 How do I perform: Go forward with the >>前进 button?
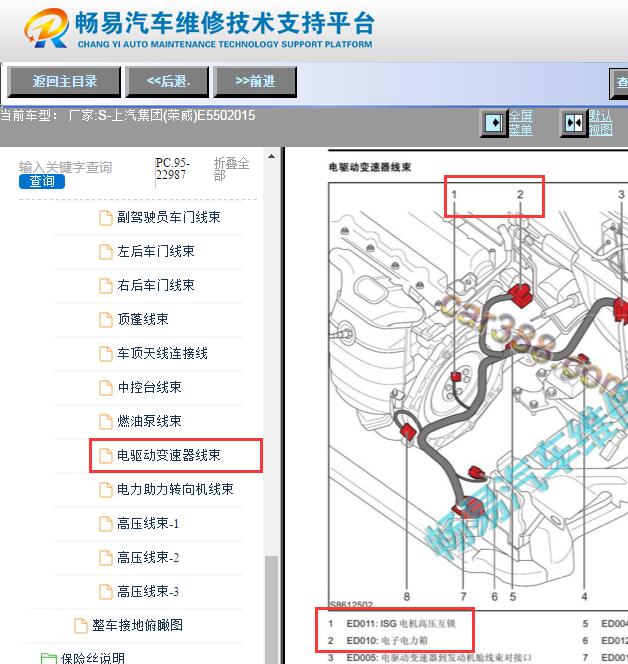click(255, 81)
